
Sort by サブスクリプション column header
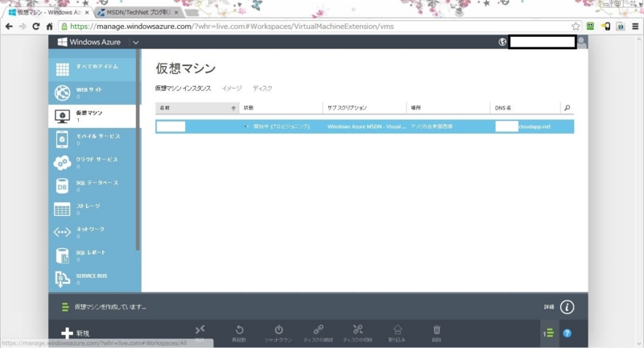pos(365,108)
